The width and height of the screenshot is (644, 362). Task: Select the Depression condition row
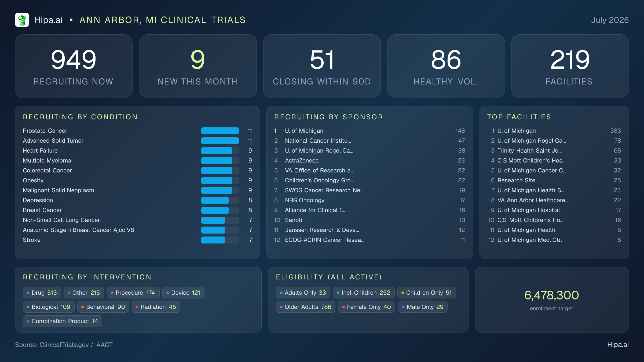pos(137,200)
